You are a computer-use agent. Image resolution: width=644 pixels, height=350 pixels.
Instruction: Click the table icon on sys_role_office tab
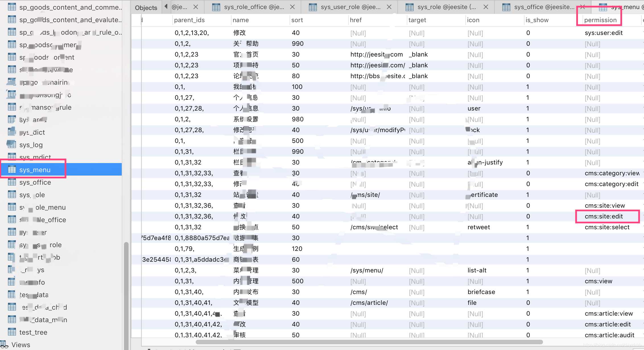click(216, 7)
